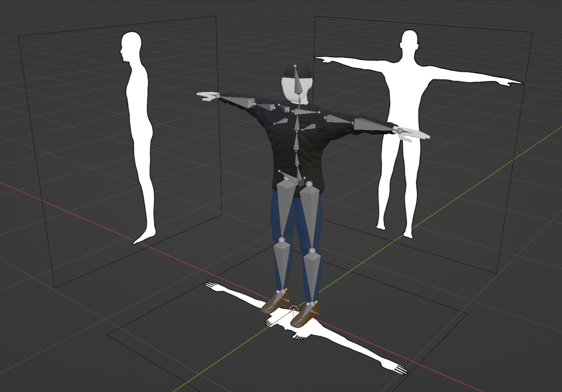Select the head bone inside the character's head
562x392 pixels.
(298, 84)
